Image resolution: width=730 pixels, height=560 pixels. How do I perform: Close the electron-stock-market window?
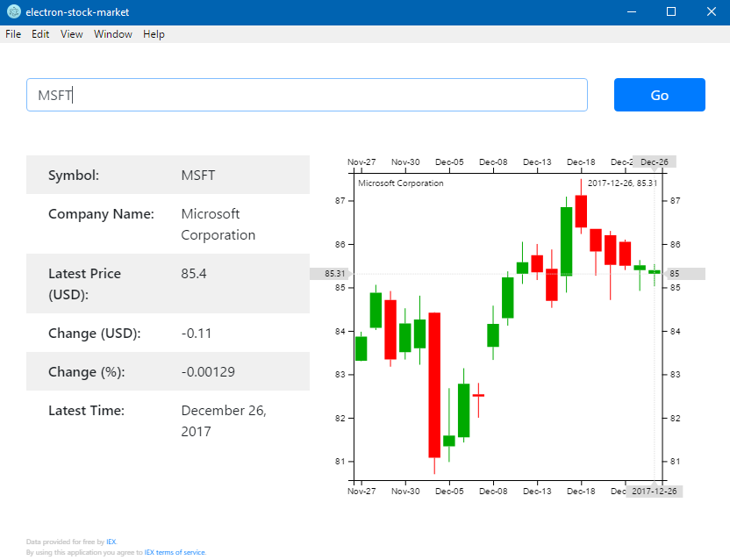[x=711, y=12]
